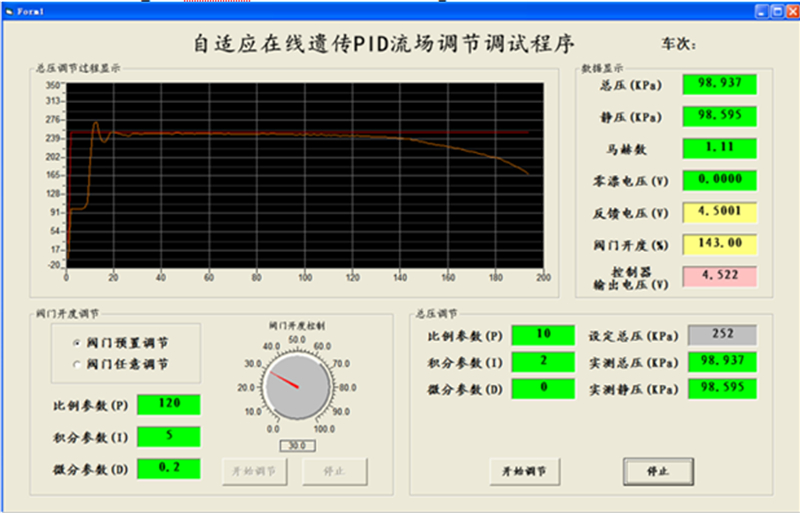Select the 阀门预置调节 radio button

coord(76,342)
